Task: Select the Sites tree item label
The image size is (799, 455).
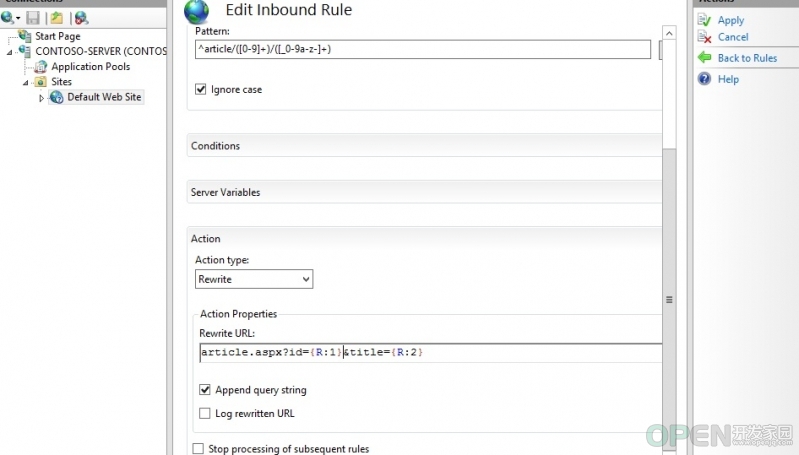Action: (x=61, y=82)
